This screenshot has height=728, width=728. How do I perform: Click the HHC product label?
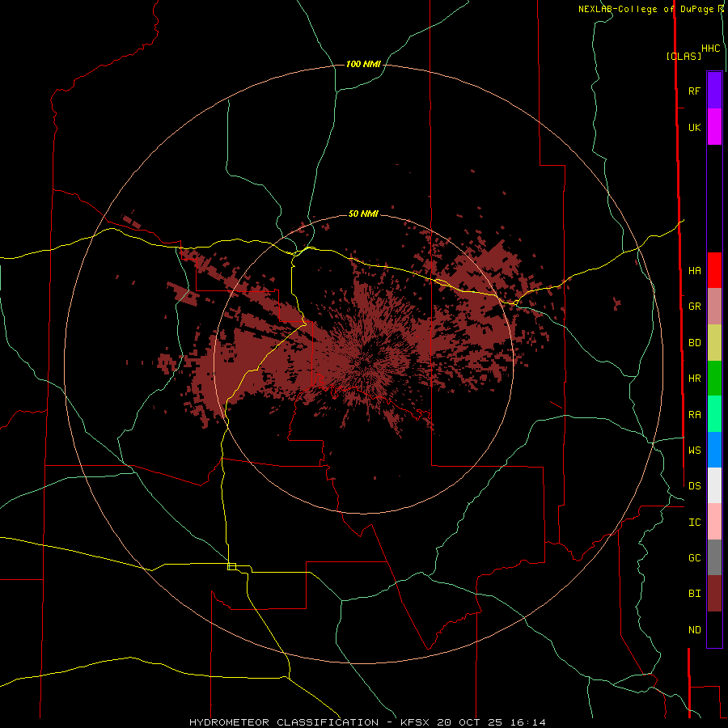tap(710, 49)
